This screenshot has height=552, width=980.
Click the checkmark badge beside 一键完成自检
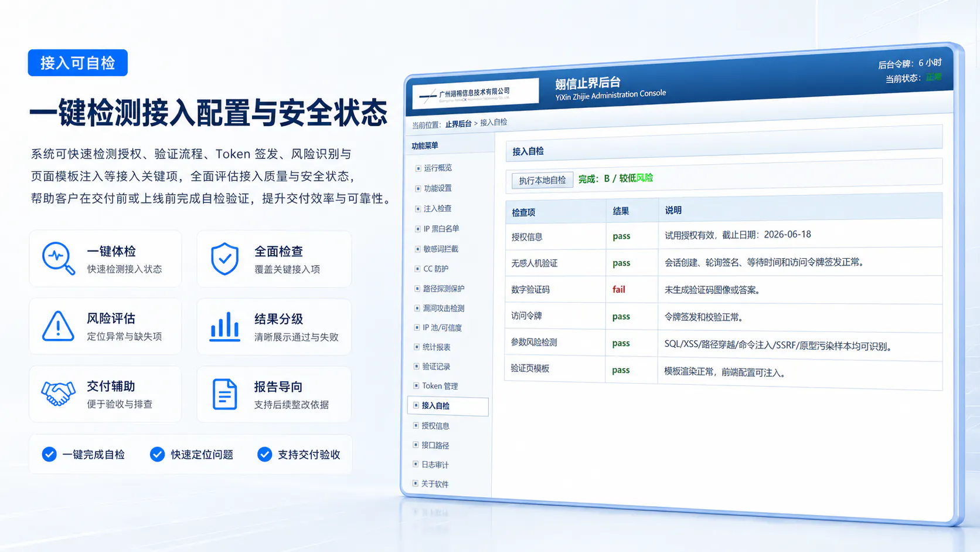point(49,454)
